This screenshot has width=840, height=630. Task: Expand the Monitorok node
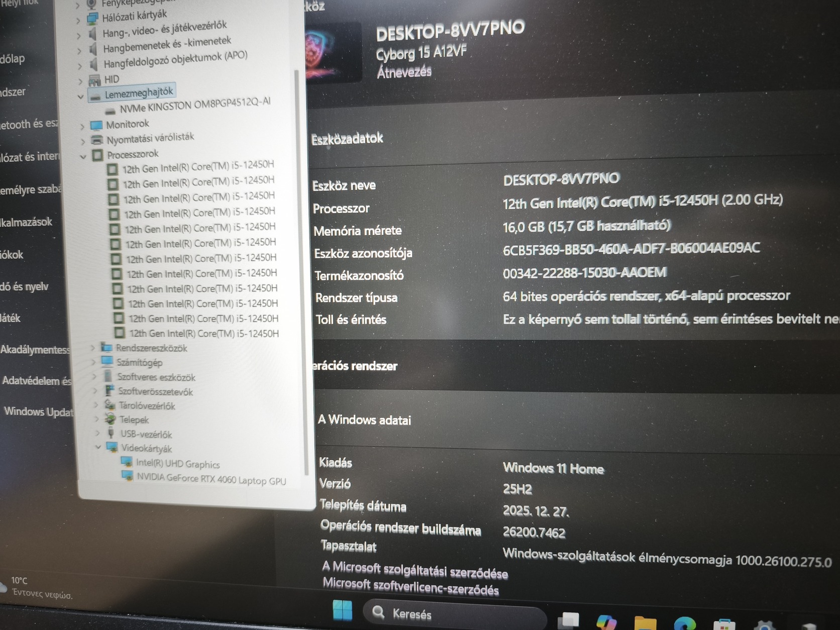(x=82, y=127)
